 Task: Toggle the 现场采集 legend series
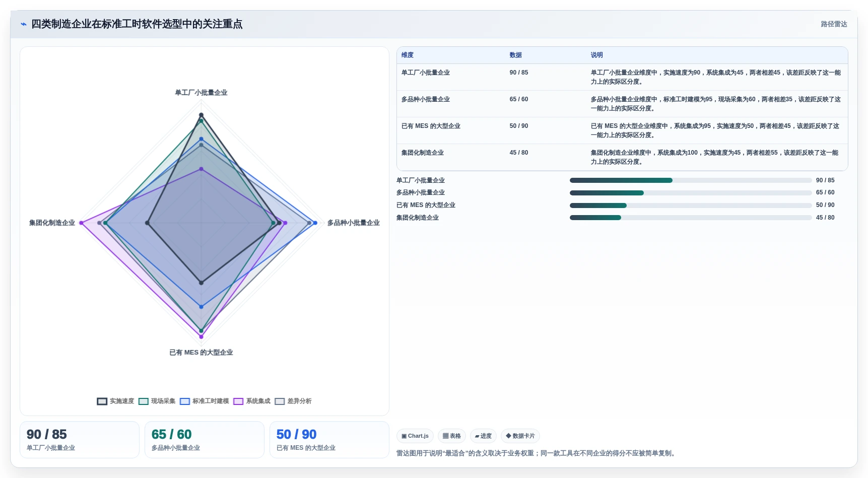pos(157,401)
